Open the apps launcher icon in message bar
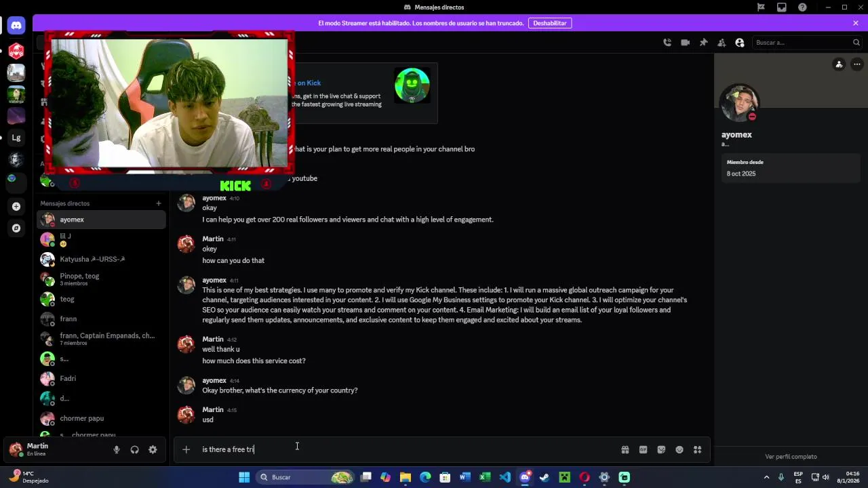Screen dimensions: 868x488 697,449
